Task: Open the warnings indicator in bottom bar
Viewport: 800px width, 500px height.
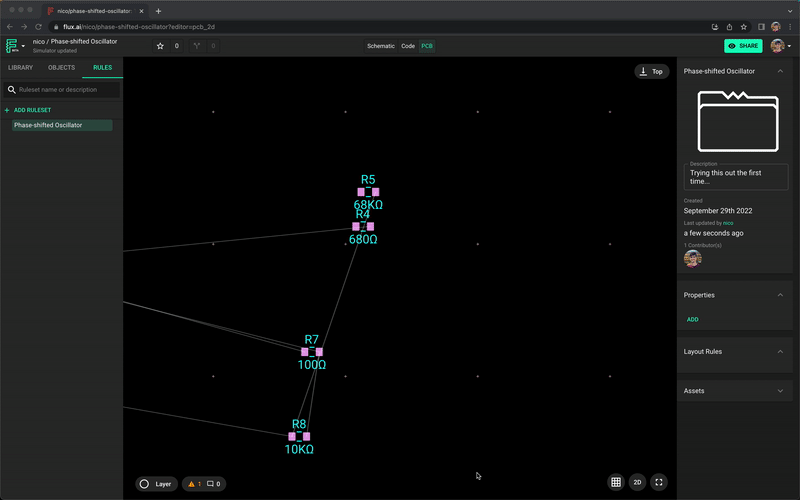Action: tap(194, 484)
